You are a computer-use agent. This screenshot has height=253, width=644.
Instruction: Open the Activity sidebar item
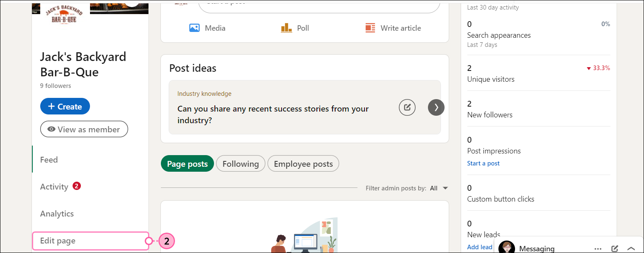click(x=54, y=187)
